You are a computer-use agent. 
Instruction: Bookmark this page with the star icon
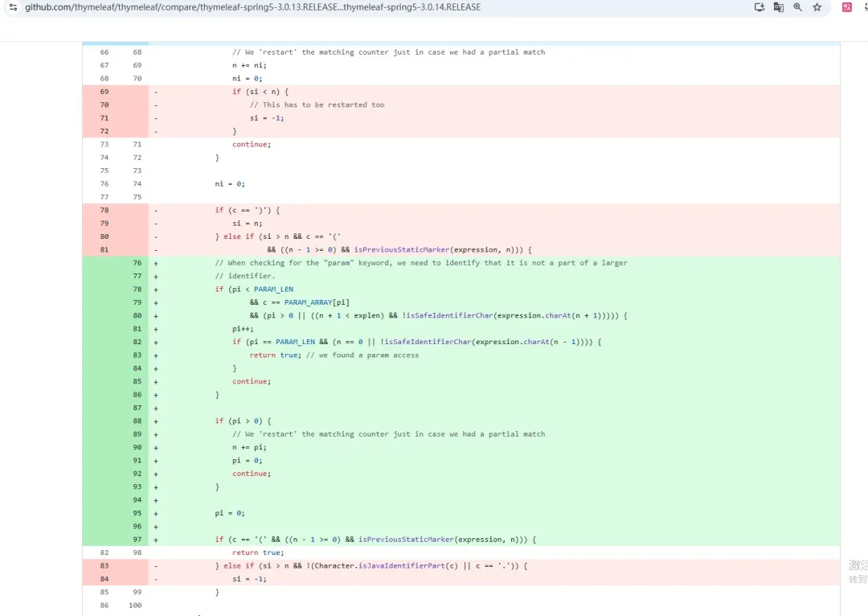817,7
